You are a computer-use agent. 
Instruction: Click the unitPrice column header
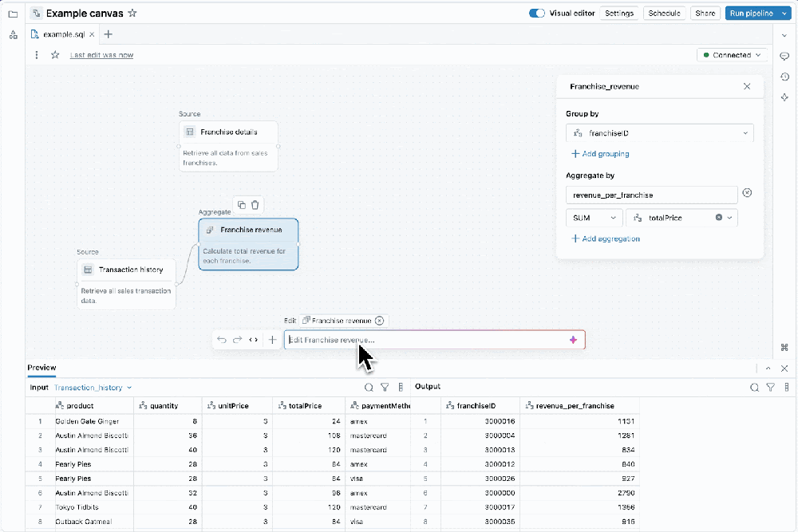pyautogui.click(x=237, y=405)
